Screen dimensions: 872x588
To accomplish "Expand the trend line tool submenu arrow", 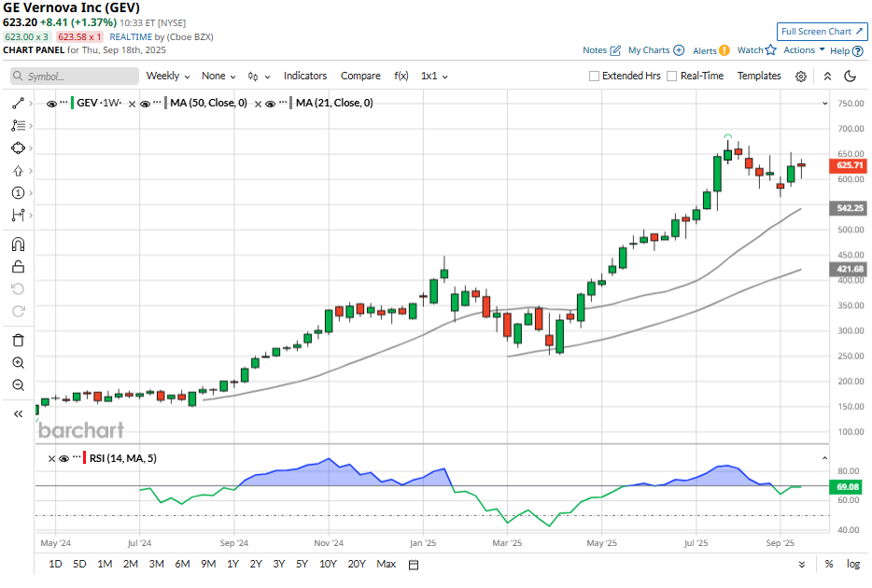I will [x=31, y=104].
